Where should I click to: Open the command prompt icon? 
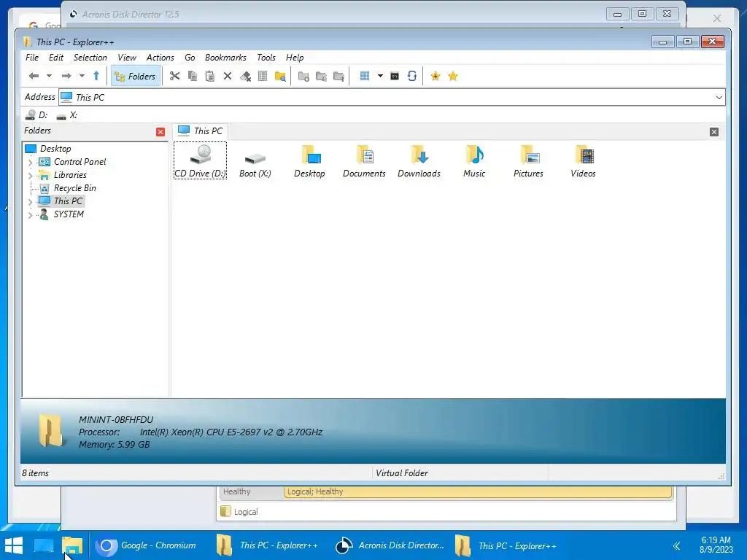[395, 76]
